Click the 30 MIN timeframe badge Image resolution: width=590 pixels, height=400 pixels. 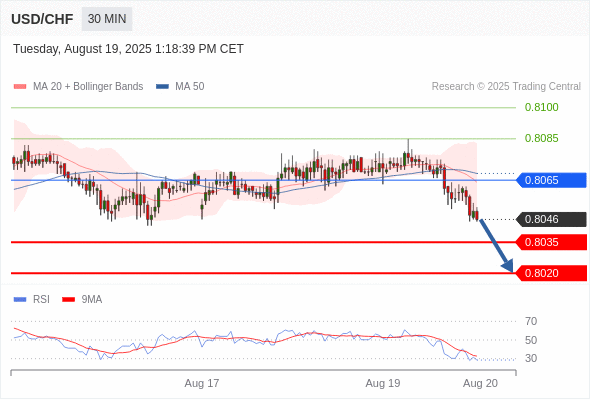click(x=107, y=19)
